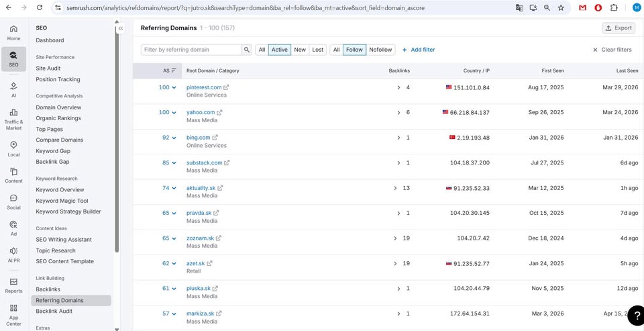Expand backlinks chevron in the markiza.sk row
Viewport: 644px width, 331px height.
click(398, 314)
